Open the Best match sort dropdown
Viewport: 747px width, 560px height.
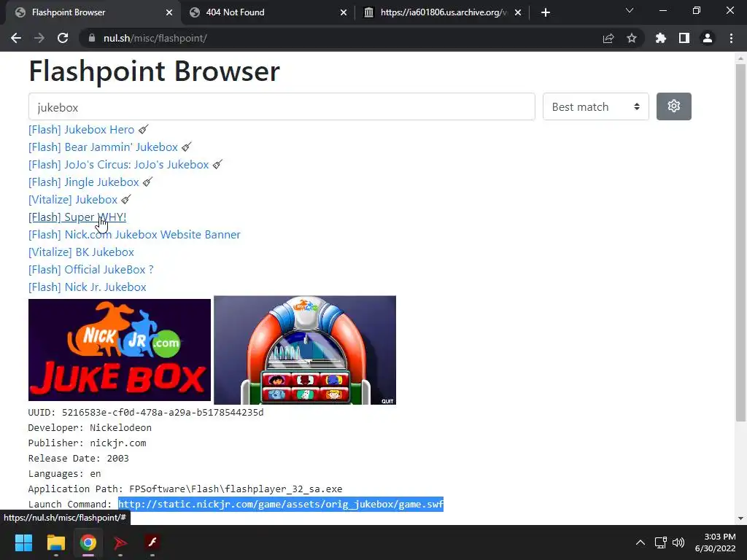(595, 106)
